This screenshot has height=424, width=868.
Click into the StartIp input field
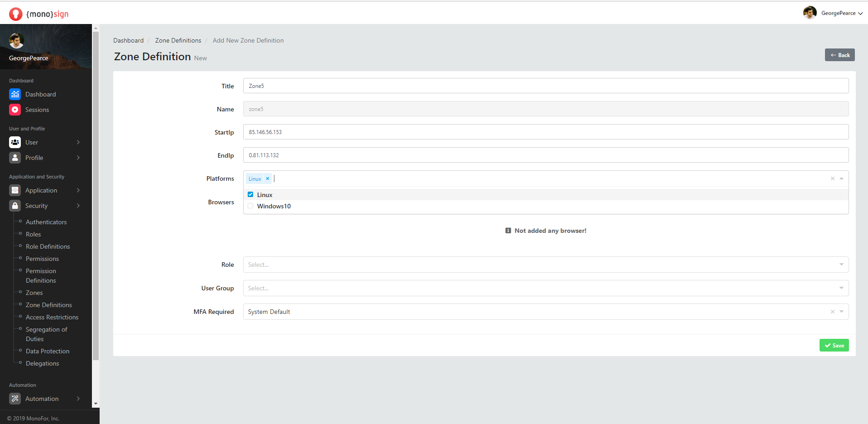click(545, 132)
